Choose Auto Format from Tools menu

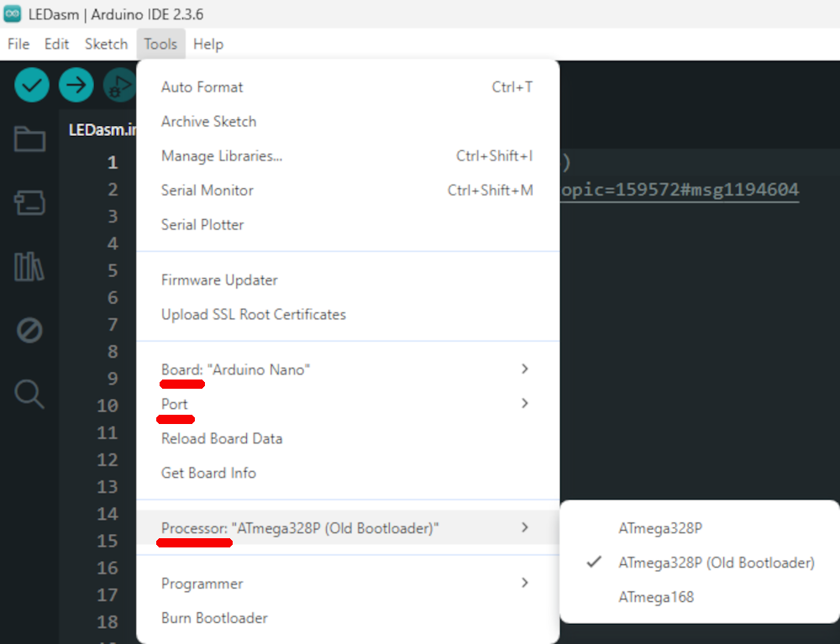(349, 86)
